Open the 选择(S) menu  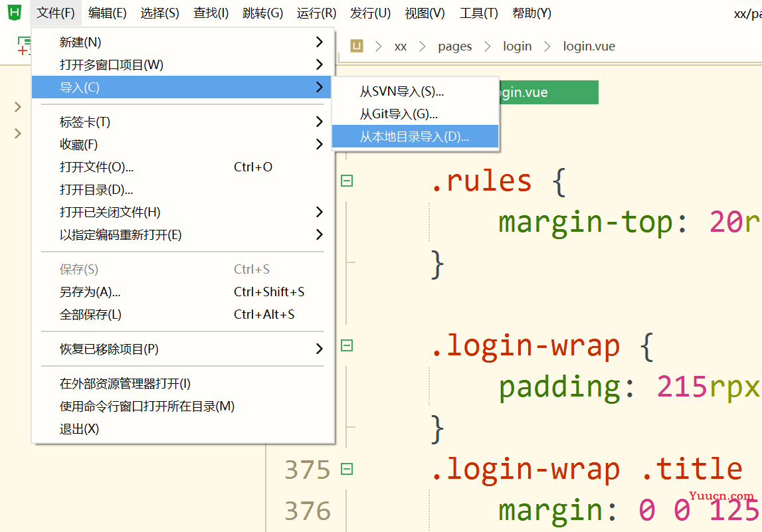point(160,13)
